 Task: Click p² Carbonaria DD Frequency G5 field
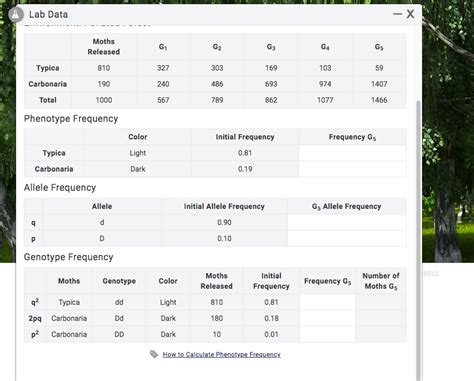(328, 334)
